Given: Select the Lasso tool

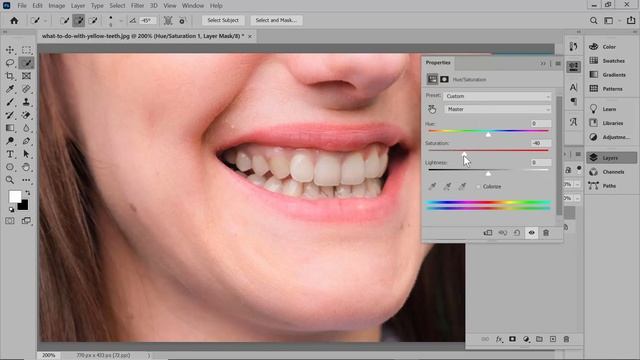Looking at the screenshot, I should (10, 63).
